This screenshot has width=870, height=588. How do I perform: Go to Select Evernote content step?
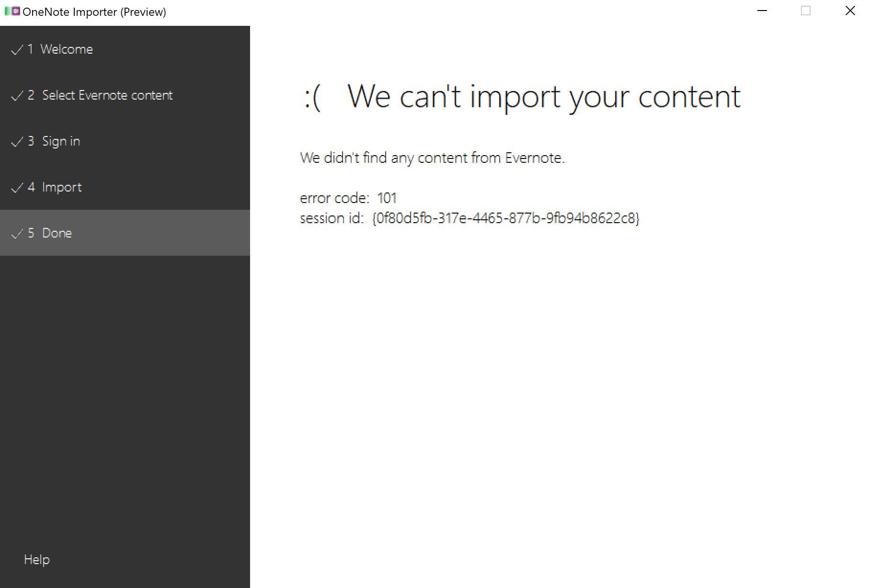[125, 95]
